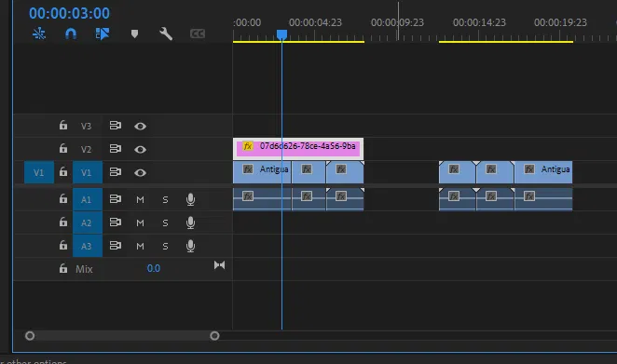
Task: Select last audio clip on A1
Action: point(543,199)
